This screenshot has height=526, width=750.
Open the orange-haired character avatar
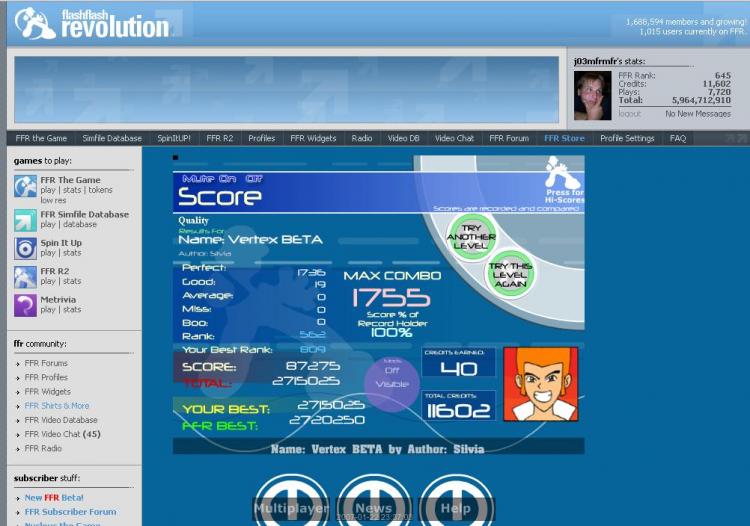pos(540,384)
